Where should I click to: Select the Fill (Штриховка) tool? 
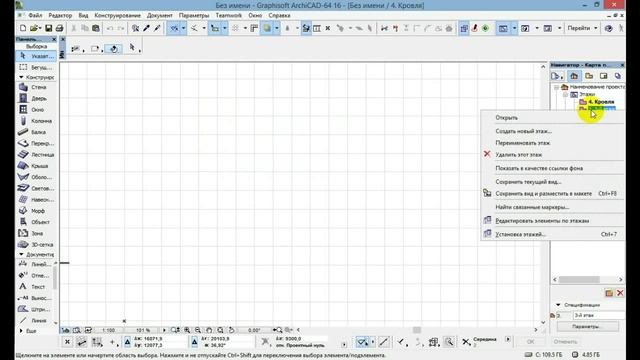(35, 309)
